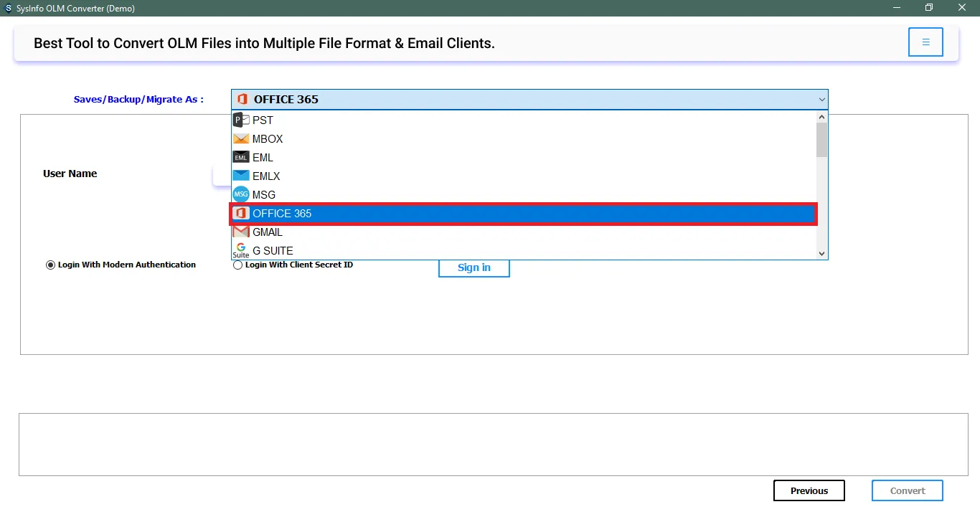Image resolution: width=980 pixels, height=522 pixels.
Task: Choose MBOX from the format list
Action: click(x=268, y=139)
